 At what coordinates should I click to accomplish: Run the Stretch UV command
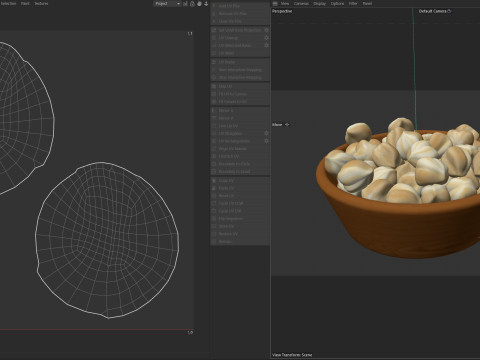coord(240,156)
